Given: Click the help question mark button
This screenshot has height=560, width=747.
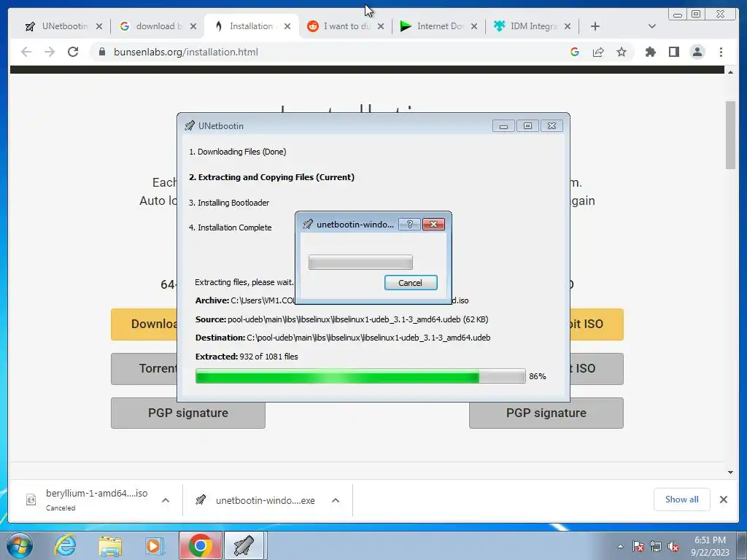Looking at the screenshot, I should coord(409,225).
